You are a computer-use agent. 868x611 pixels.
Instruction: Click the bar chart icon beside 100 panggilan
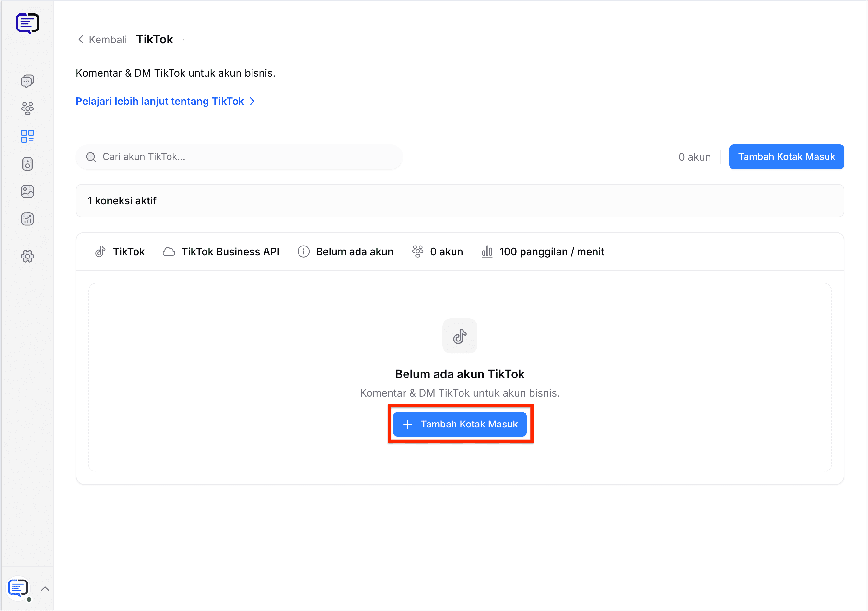point(487,252)
